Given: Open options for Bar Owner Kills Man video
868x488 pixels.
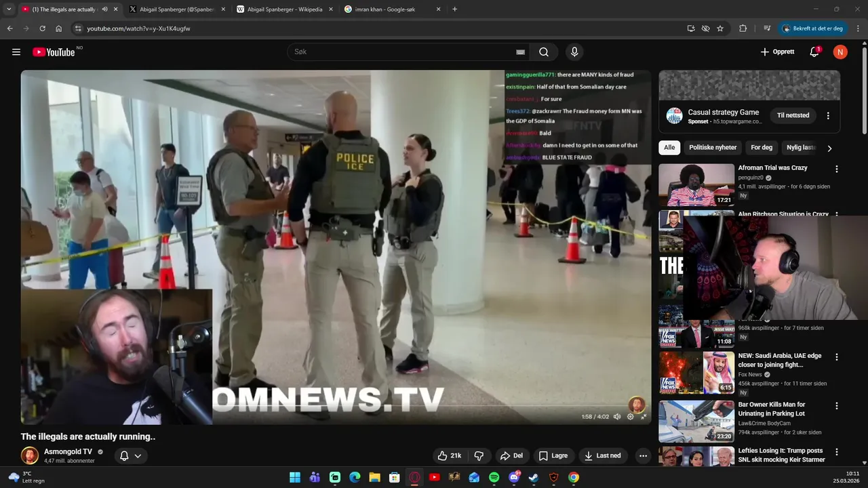Looking at the screenshot, I should (x=836, y=406).
